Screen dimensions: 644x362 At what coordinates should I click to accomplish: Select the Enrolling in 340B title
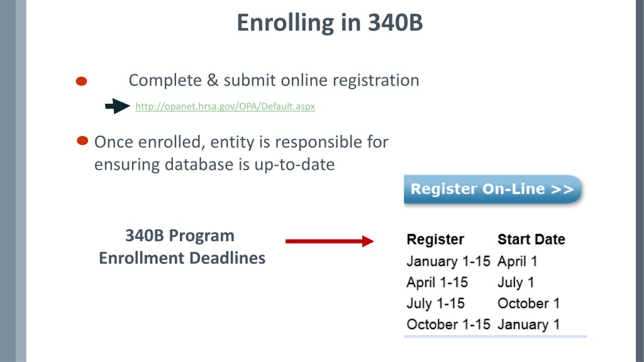330,22
